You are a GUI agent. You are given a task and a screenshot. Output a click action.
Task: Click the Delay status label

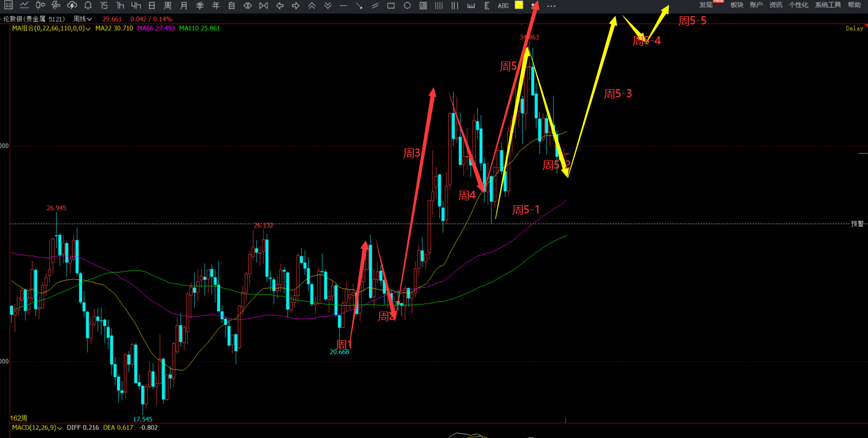tap(855, 29)
